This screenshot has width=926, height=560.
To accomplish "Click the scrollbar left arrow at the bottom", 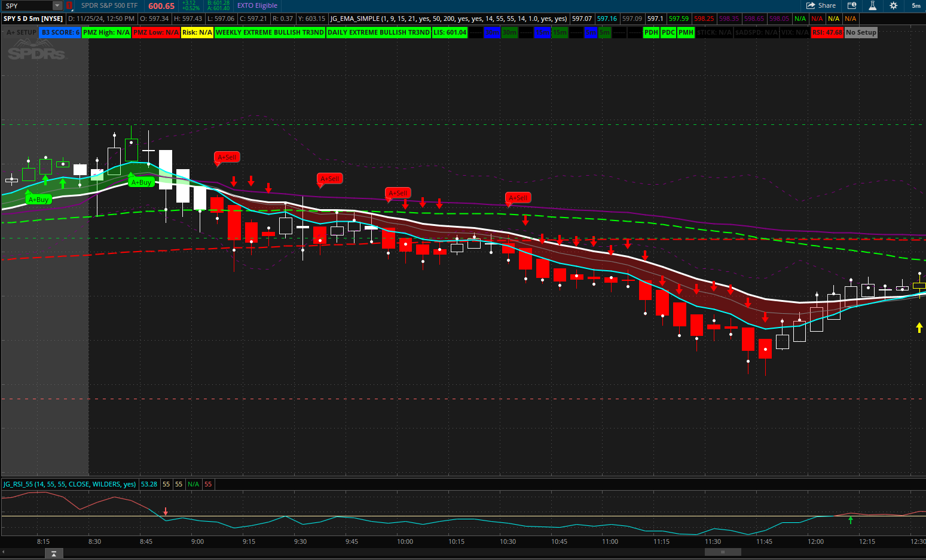I will point(4,552).
